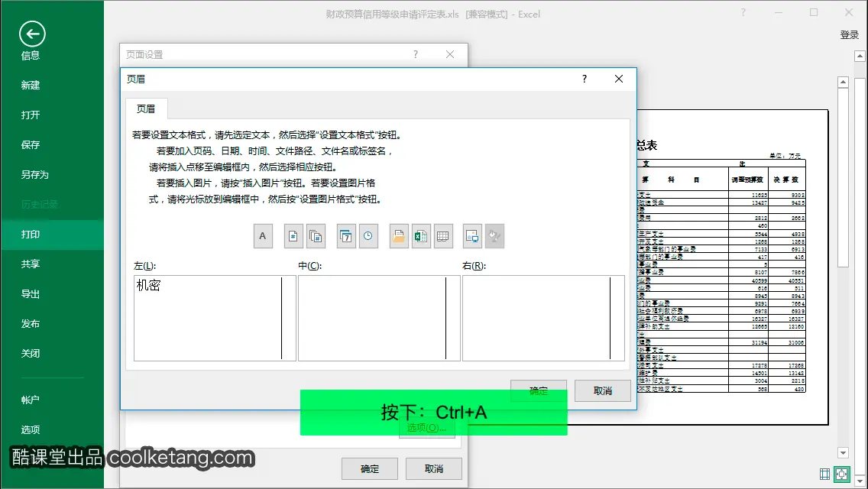Image resolution: width=868 pixels, height=489 pixels.
Task: Click the 右(R): label
Action: click(x=474, y=266)
